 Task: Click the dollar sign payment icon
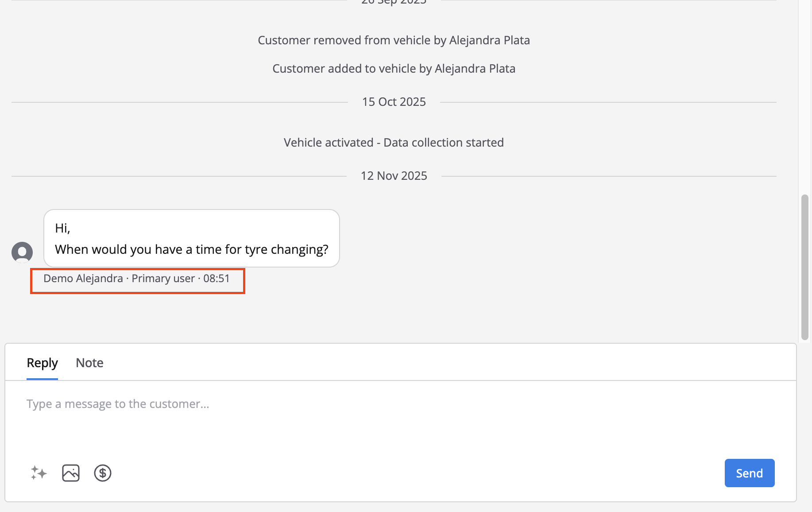103,473
